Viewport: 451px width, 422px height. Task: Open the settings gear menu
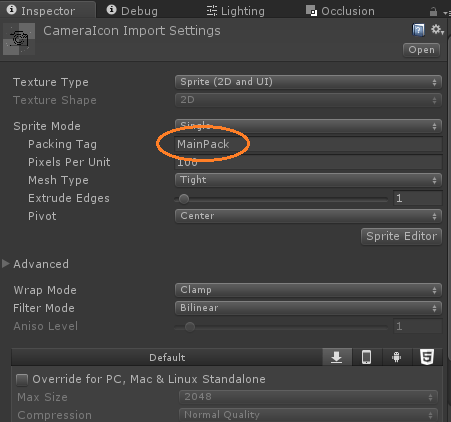pyautogui.click(x=437, y=30)
